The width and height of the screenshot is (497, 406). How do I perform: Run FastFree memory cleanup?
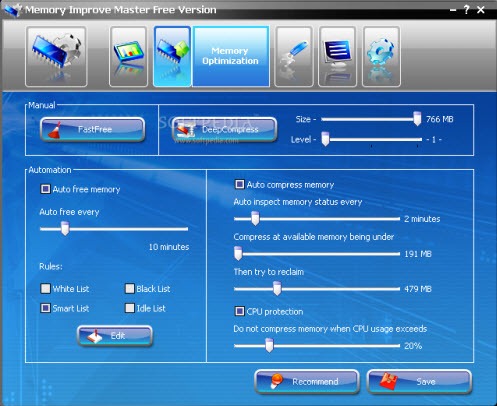point(92,129)
